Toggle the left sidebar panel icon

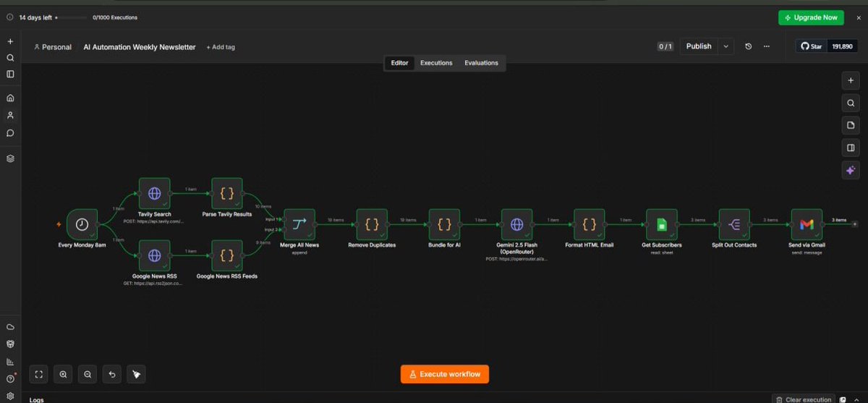[10, 74]
